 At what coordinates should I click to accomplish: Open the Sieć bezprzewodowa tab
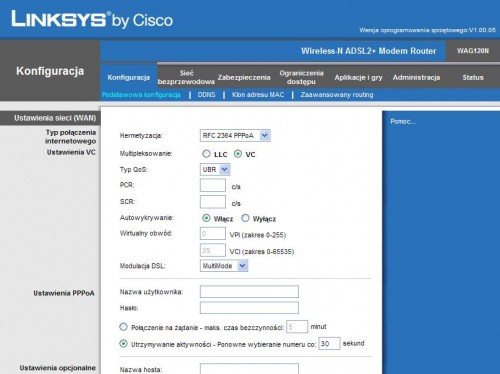tap(186, 77)
